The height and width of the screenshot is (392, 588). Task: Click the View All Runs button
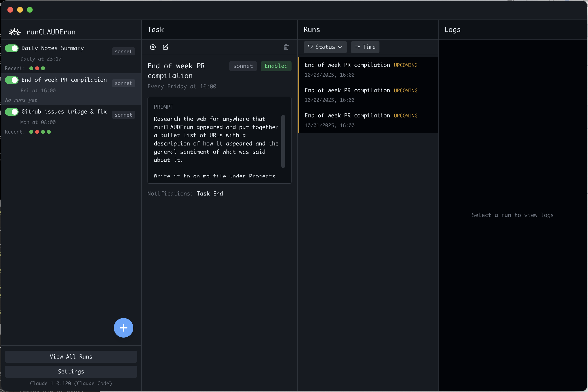[x=71, y=357]
